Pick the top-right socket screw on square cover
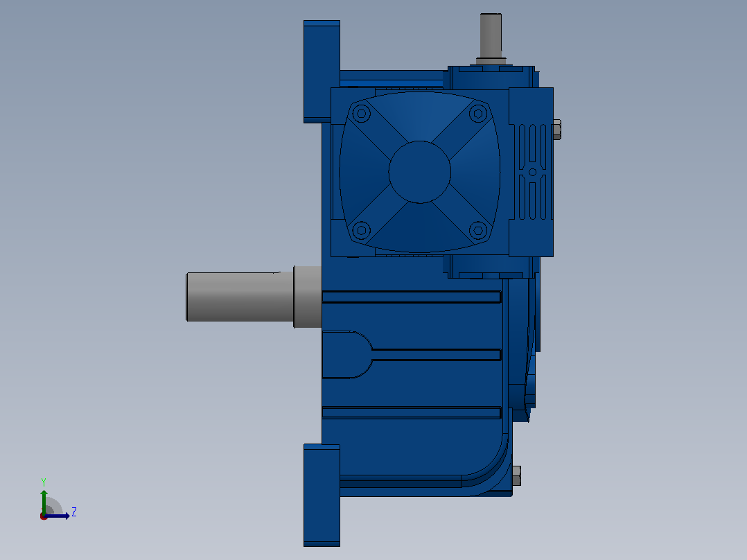The image size is (747, 560). (x=478, y=114)
